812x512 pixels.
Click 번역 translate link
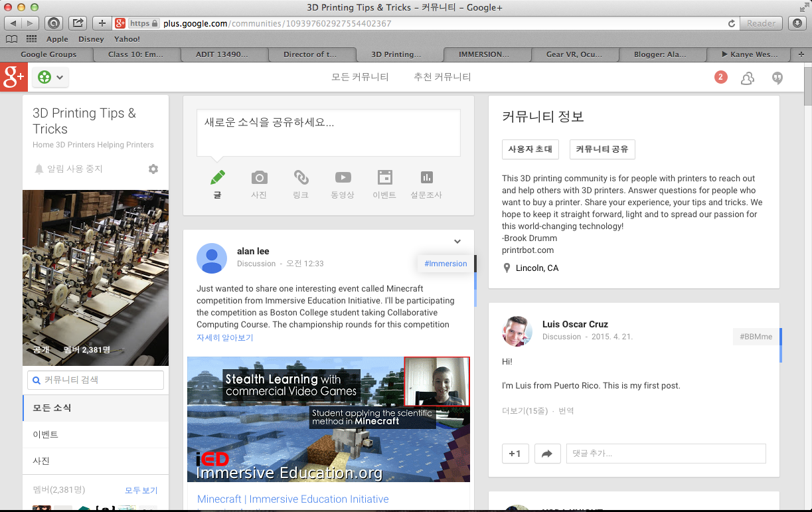pyautogui.click(x=566, y=411)
